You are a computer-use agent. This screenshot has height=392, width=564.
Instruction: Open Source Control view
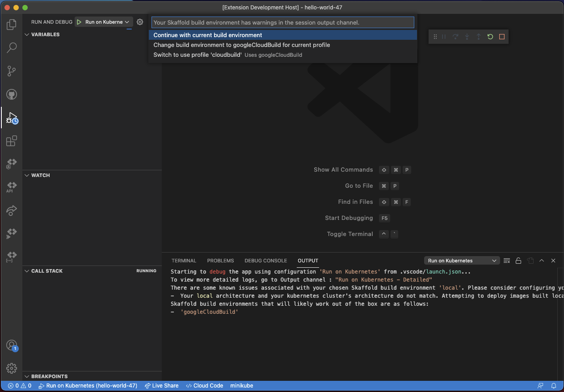pyautogui.click(x=12, y=71)
